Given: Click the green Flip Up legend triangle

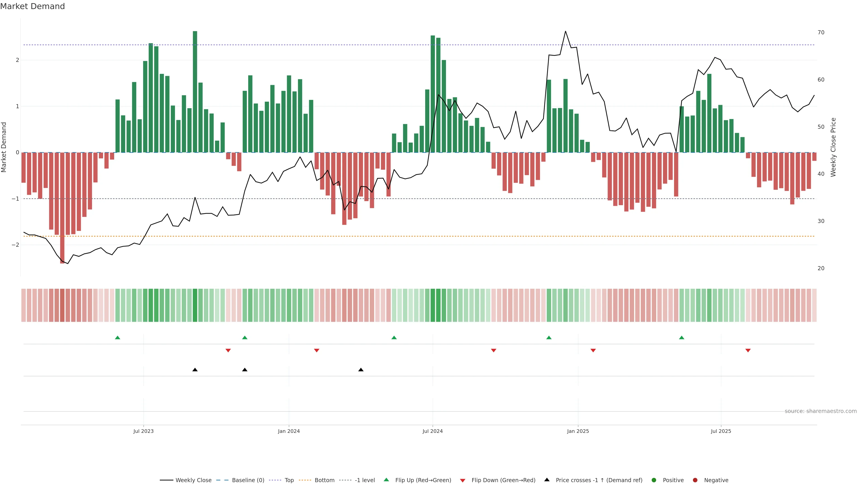Looking at the screenshot, I should [387, 480].
